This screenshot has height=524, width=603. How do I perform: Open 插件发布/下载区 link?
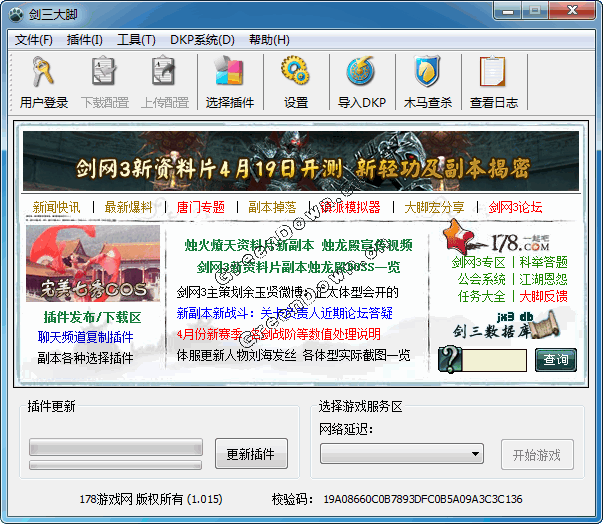point(92,317)
